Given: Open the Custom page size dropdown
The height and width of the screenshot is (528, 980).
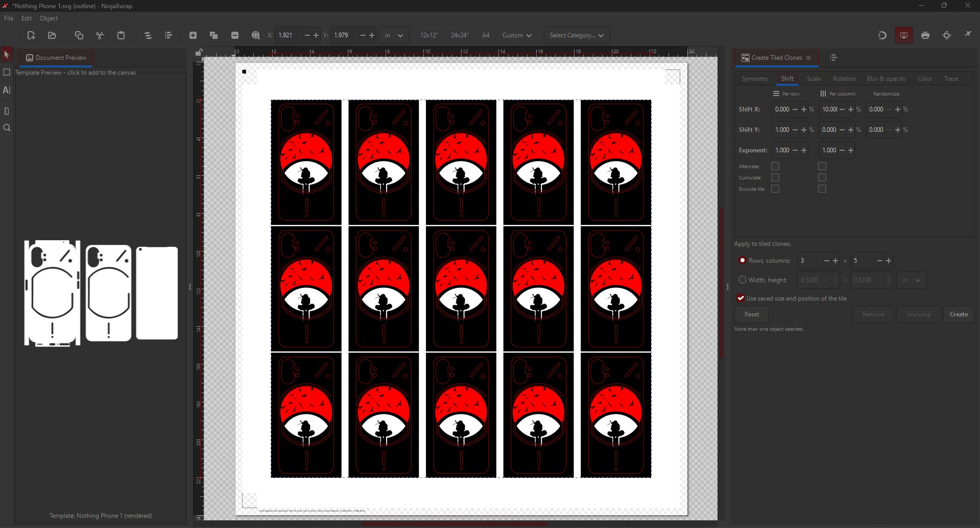Looking at the screenshot, I should (517, 35).
